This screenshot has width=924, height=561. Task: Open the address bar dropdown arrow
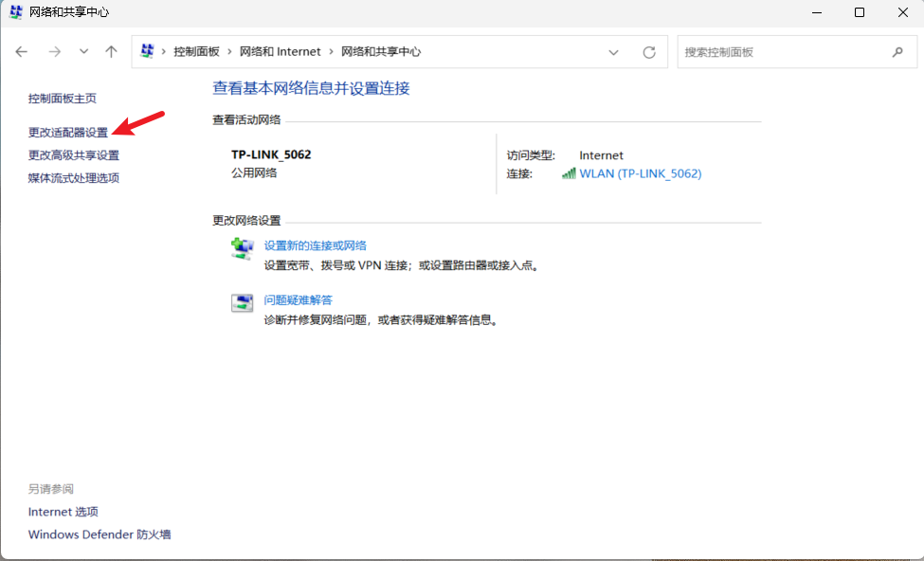613,52
